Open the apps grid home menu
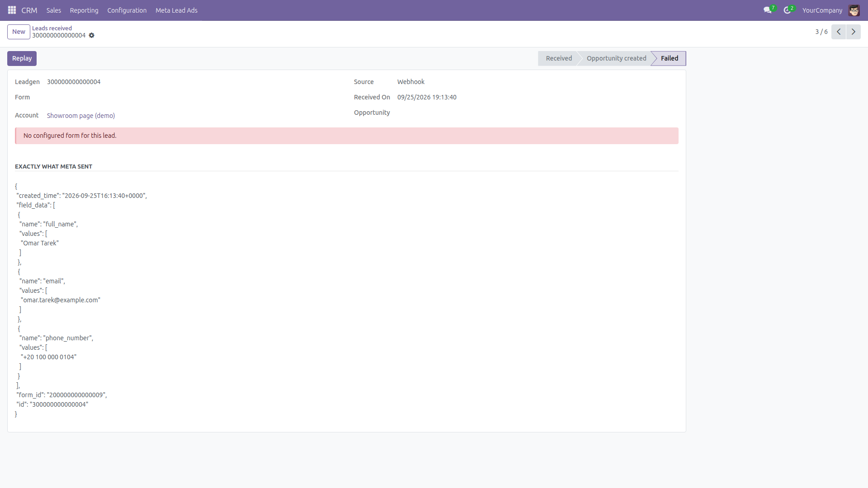 12,10
